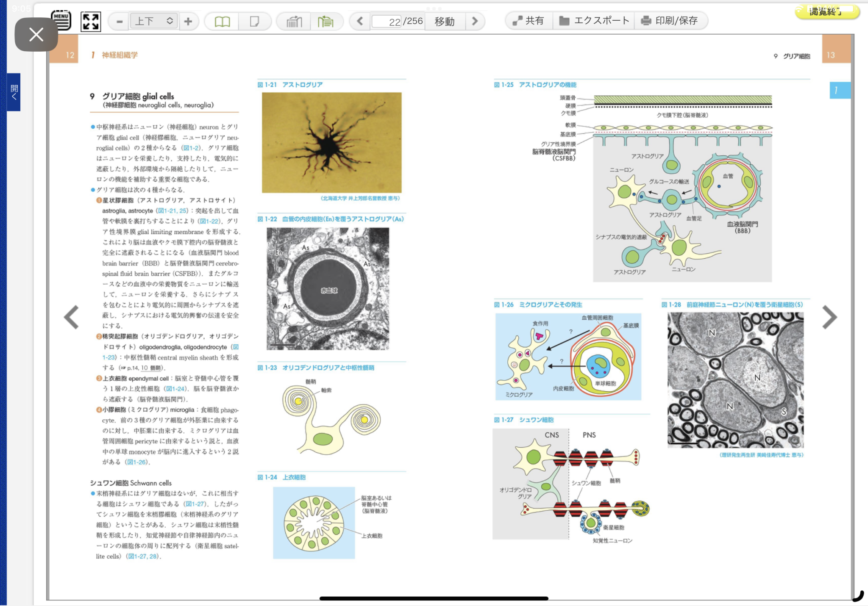Click the yellow 閲覧終了 button
The image size is (868, 606).
[x=826, y=11]
